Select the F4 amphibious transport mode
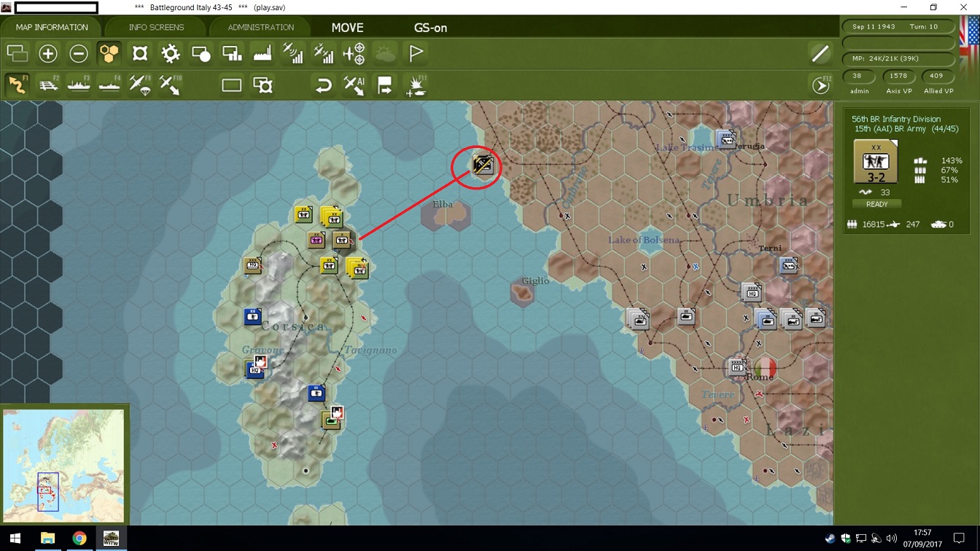The width and height of the screenshot is (980, 551). 109,85
